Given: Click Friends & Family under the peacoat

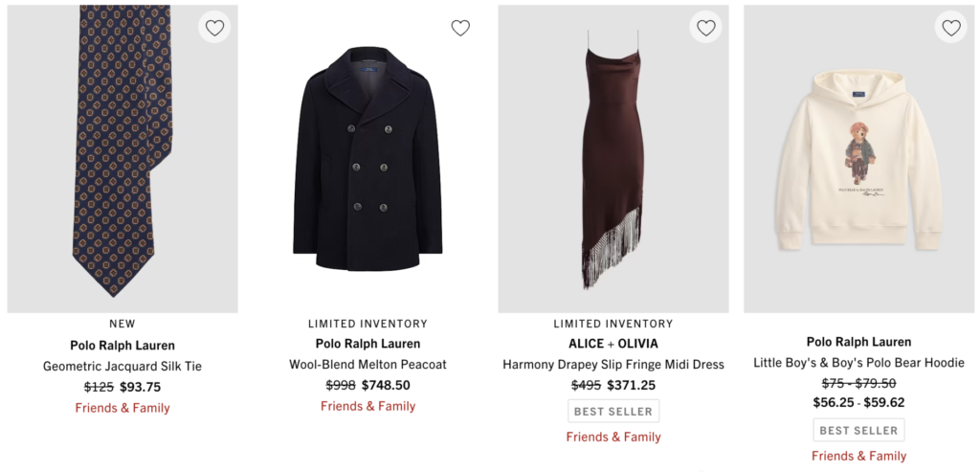Looking at the screenshot, I should (x=368, y=406).
